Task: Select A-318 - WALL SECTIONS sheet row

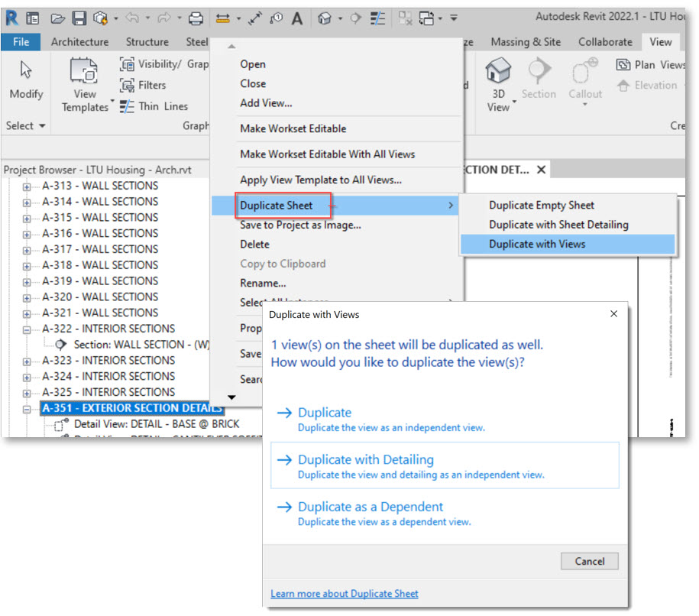Action: pyautogui.click(x=100, y=265)
